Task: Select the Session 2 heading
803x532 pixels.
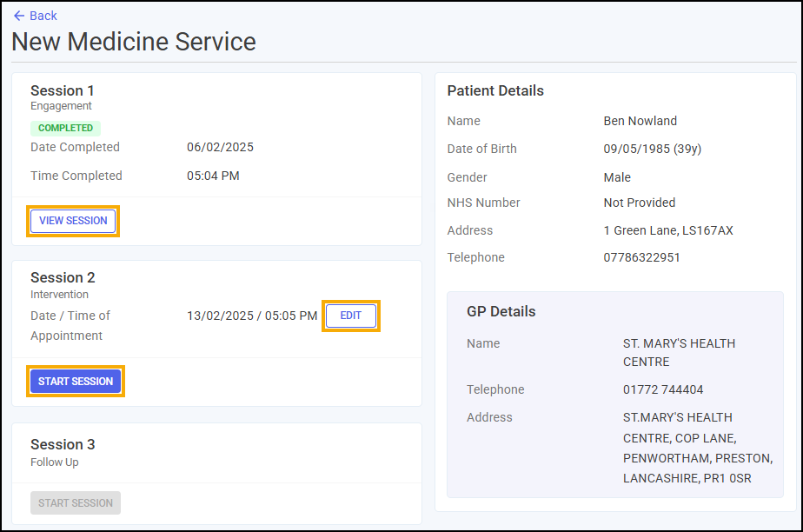Action: point(63,277)
